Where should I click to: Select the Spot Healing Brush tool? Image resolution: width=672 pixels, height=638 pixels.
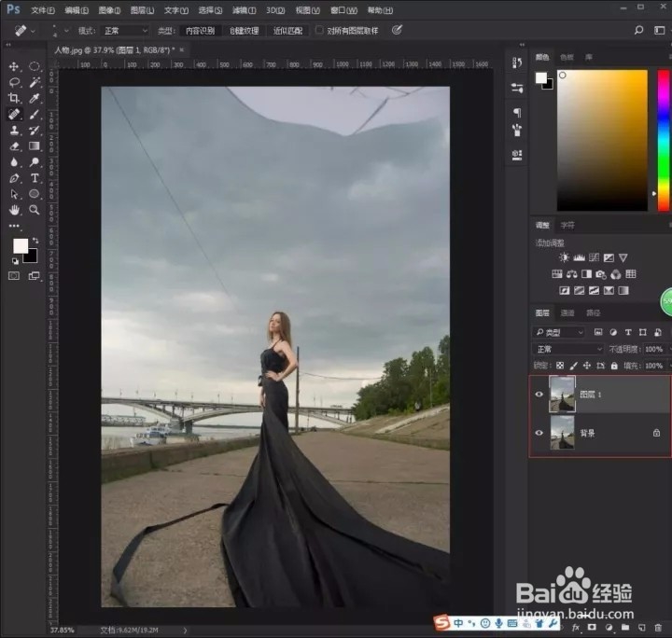pos(14,115)
